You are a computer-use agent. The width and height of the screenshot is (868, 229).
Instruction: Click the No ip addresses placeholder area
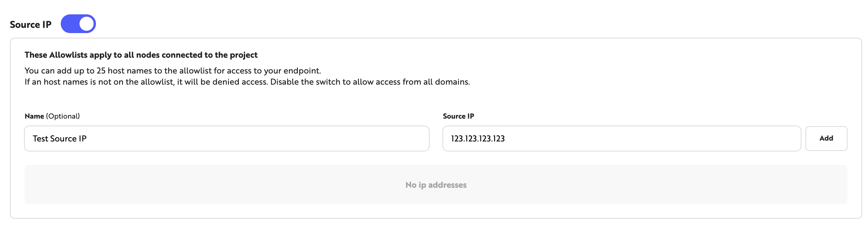point(436,184)
